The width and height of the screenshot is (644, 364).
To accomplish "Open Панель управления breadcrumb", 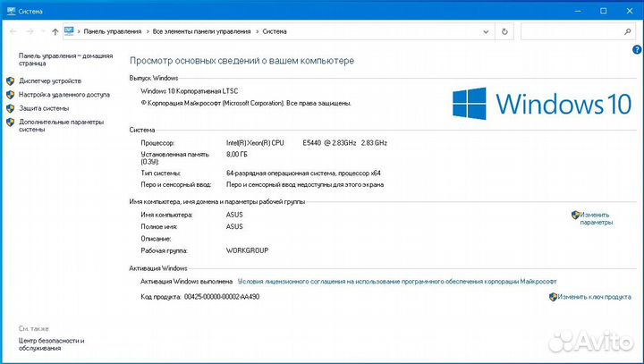I will (113, 31).
